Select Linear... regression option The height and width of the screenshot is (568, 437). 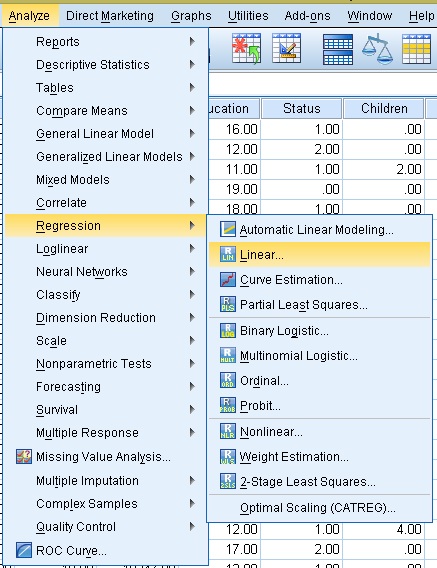coord(320,254)
